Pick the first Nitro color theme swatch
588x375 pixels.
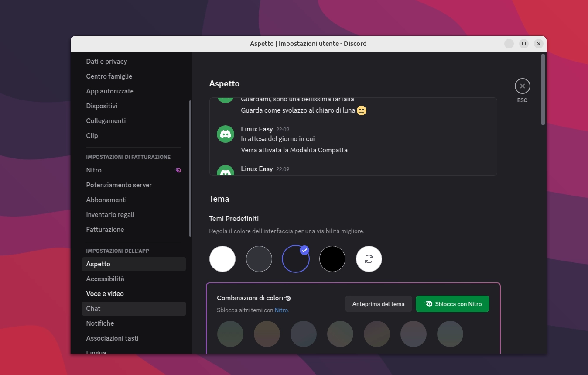tap(230, 334)
